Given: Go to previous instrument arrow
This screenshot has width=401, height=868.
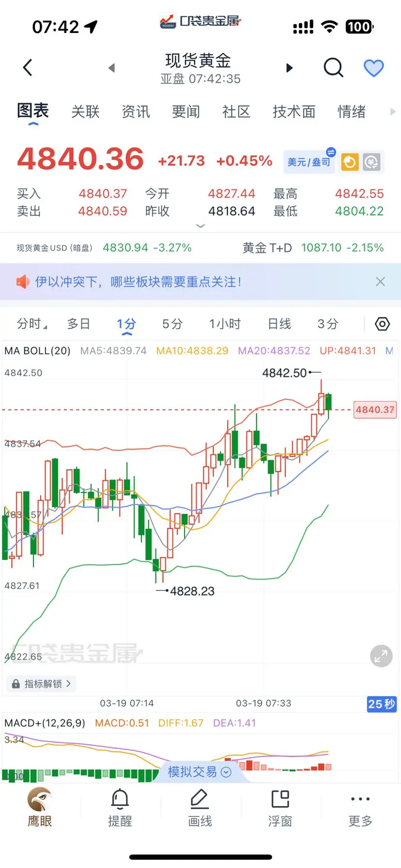Looking at the screenshot, I should (x=112, y=68).
